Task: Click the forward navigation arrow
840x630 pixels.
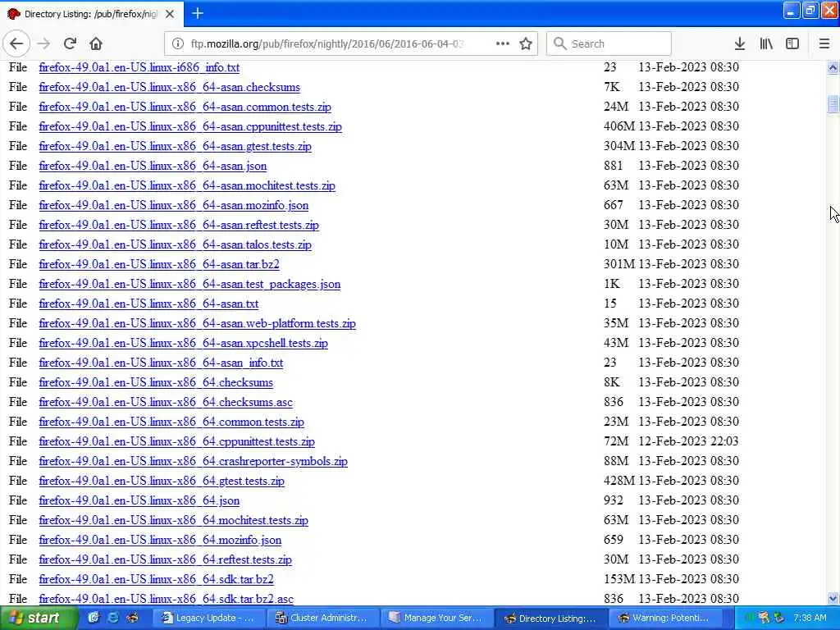Action: click(43, 44)
